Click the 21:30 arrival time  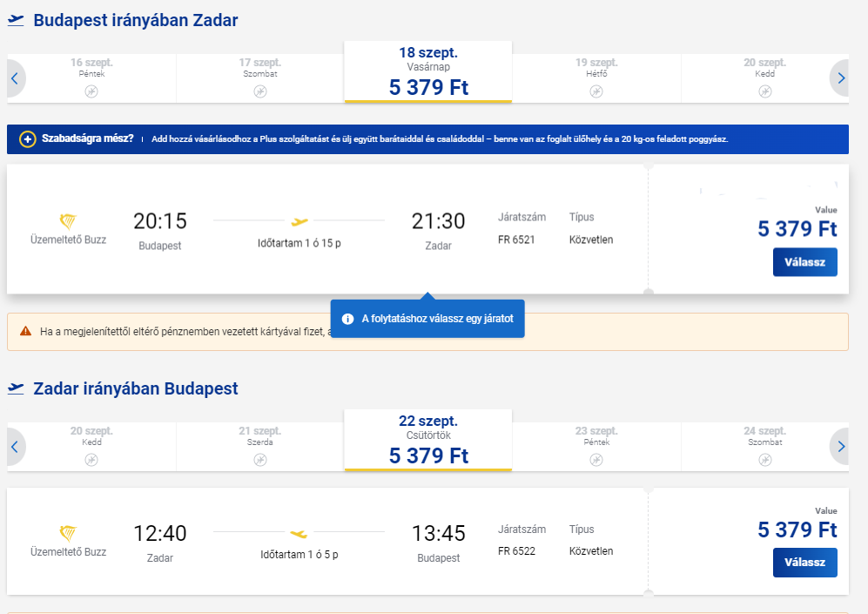coord(439,221)
